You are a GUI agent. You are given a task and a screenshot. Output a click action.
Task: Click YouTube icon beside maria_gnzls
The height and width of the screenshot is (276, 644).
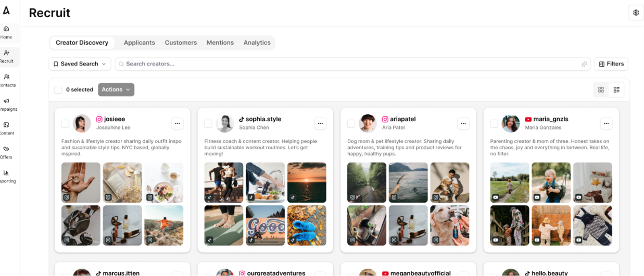click(528, 119)
